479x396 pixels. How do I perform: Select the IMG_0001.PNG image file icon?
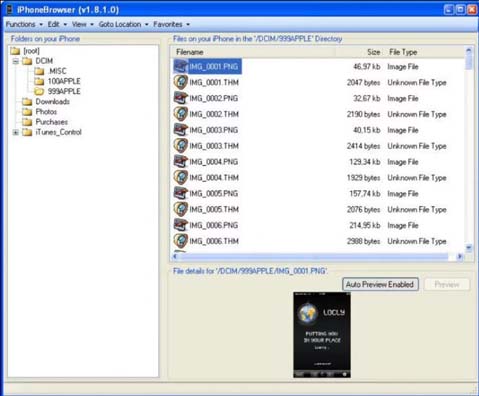[x=181, y=66]
